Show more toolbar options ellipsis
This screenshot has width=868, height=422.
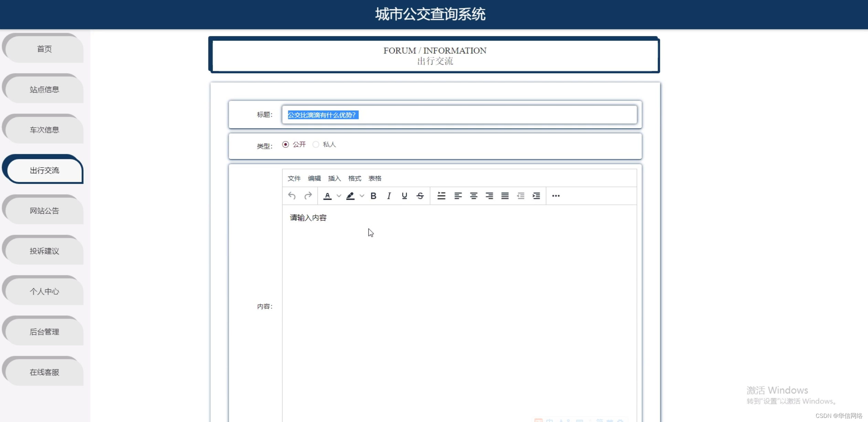pos(556,196)
